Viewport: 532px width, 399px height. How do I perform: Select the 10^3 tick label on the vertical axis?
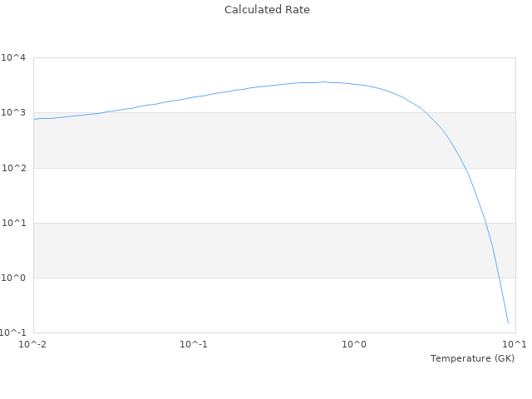14,113
